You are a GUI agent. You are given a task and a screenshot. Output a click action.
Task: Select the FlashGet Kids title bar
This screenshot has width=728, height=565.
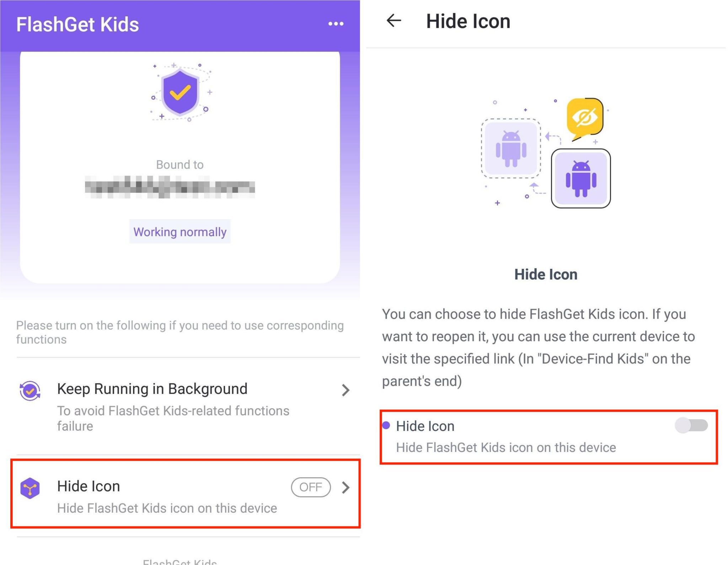[77, 24]
